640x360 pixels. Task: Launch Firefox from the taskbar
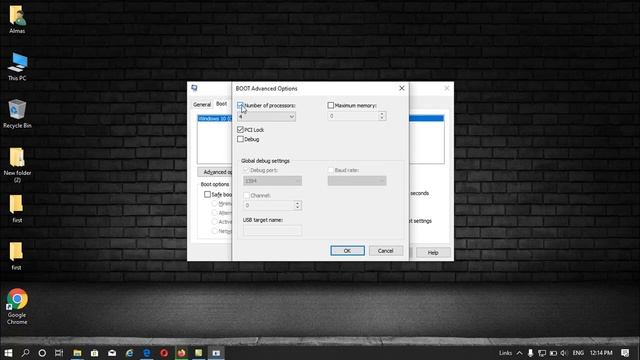[181, 353]
